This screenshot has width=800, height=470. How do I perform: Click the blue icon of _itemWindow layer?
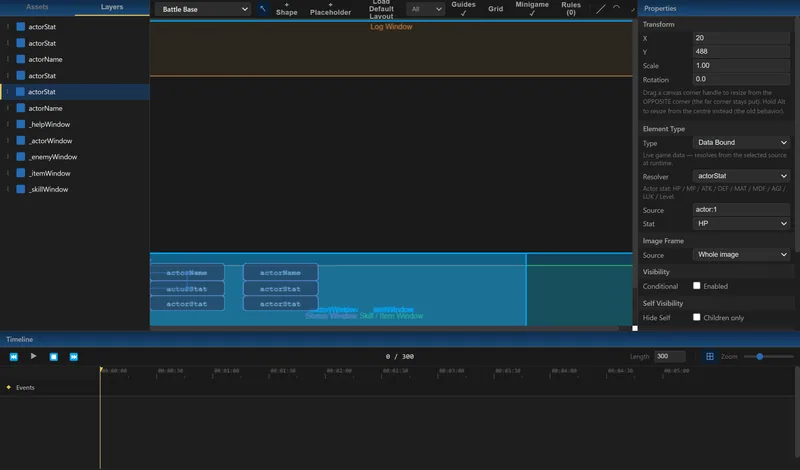click(x=20, y=173)
